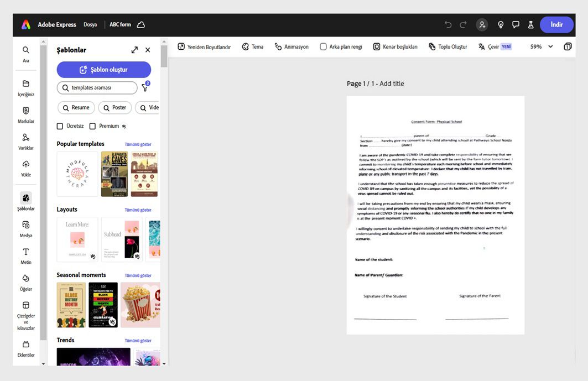Open the Yükle upload panel
588x381 pixels.
(x=25, y=169)
